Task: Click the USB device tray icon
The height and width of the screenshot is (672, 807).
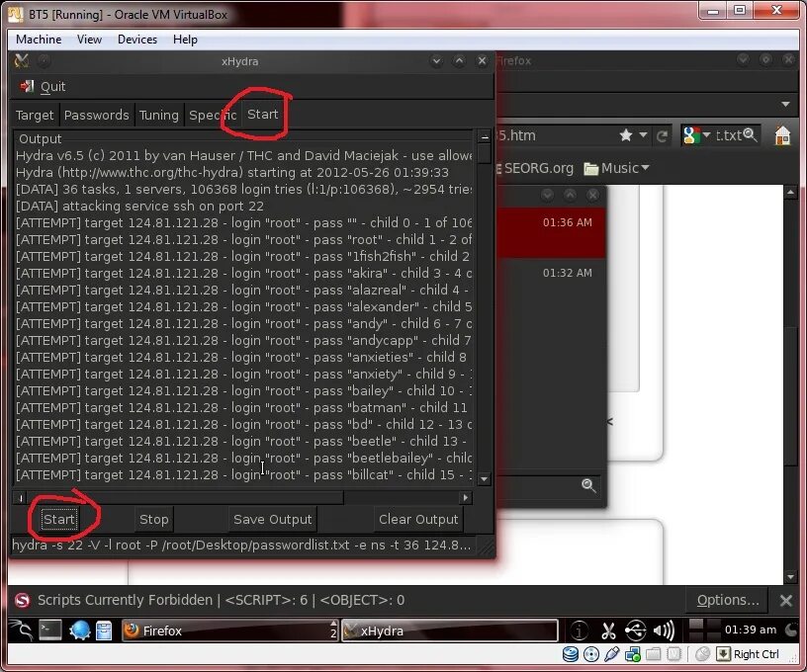Action: pyautogui.click(x=636, y=630)
